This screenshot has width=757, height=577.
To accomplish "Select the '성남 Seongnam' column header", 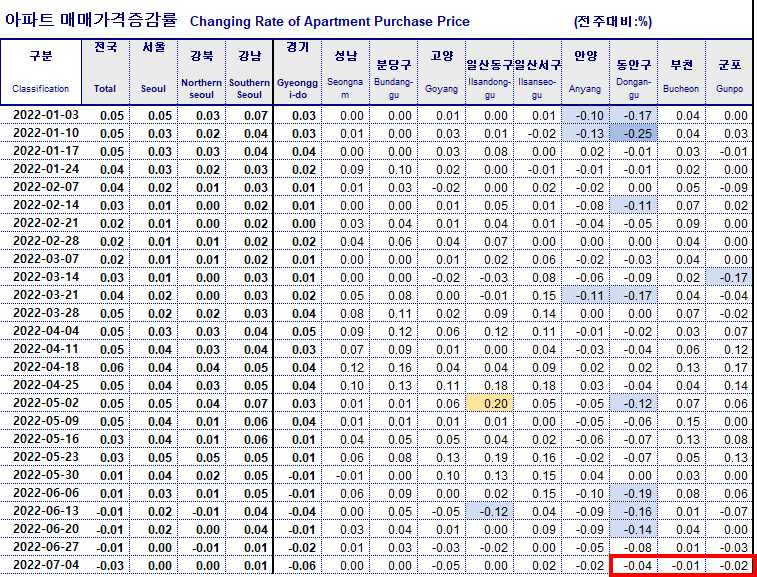I will (345, 72).
